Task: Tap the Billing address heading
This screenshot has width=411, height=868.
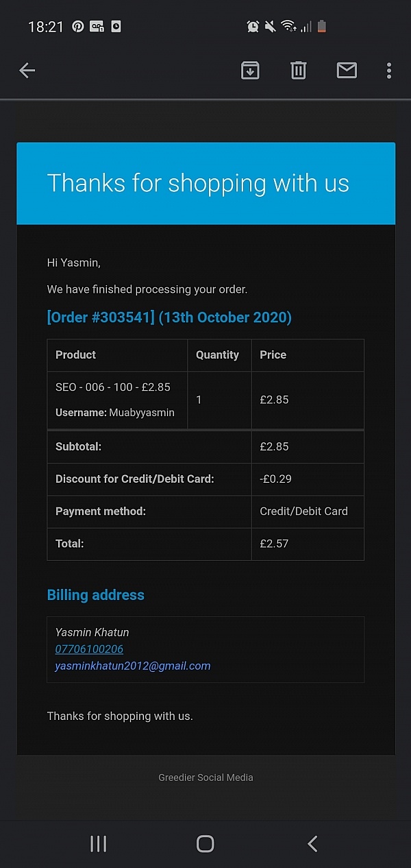Action: [x=96, y=595]
